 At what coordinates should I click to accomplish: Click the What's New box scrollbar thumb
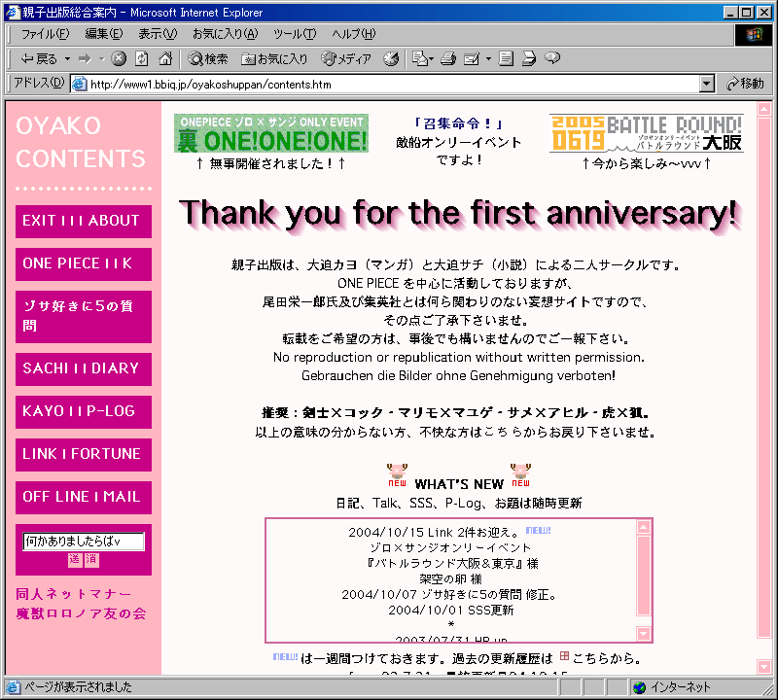pyautogui.click(x=644, y=576)
